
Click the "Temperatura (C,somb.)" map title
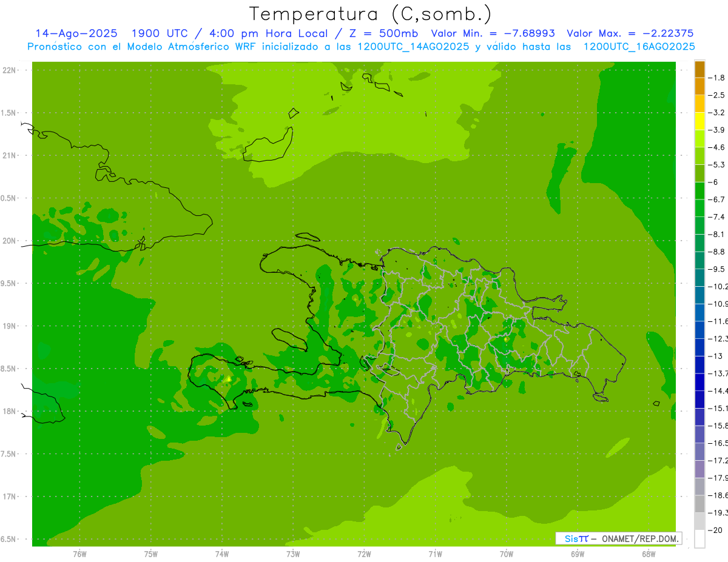pos(370,13)
